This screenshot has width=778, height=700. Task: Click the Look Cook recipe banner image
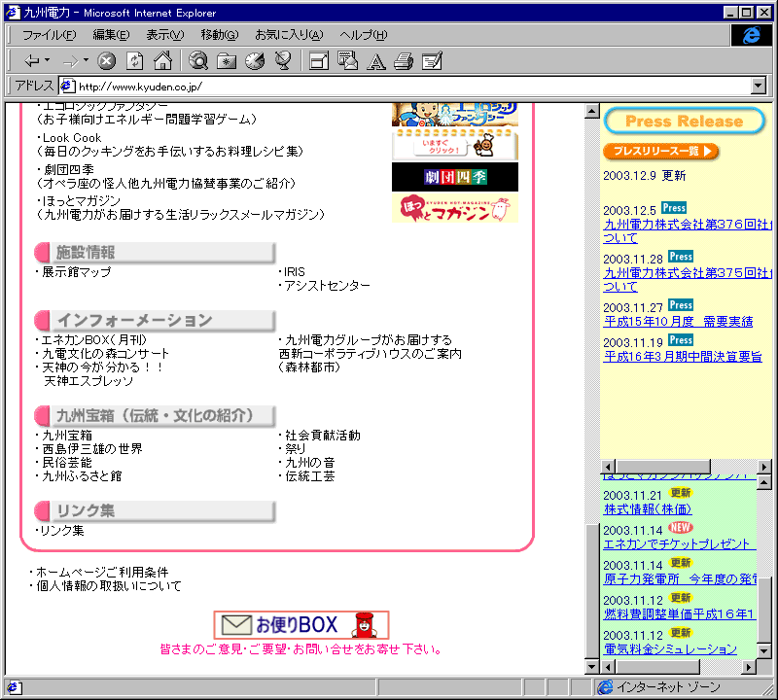455,144
